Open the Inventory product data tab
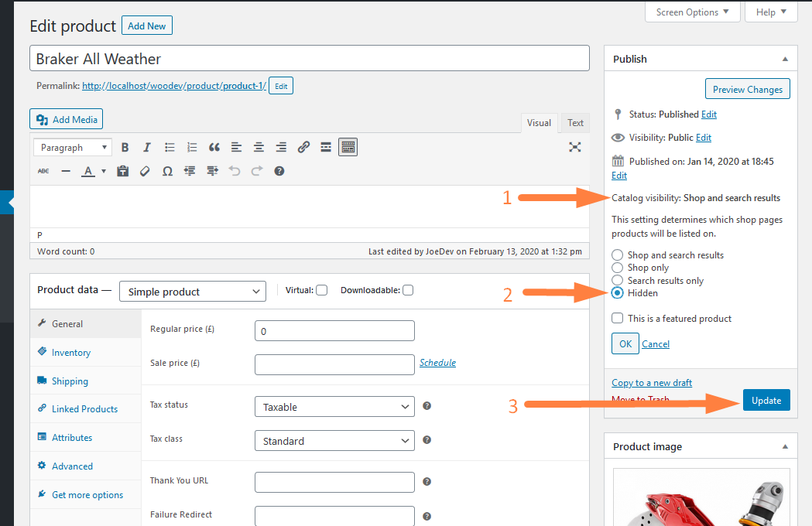 pyautogui.click(x=85, y=353)
